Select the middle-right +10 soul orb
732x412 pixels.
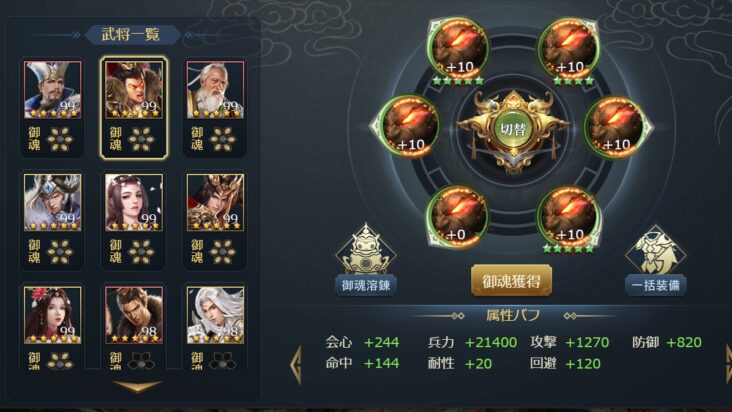617,126
